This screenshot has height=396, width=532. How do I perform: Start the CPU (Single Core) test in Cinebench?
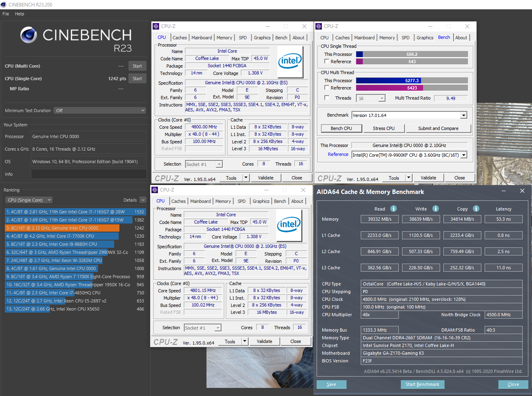coord(137,79)
